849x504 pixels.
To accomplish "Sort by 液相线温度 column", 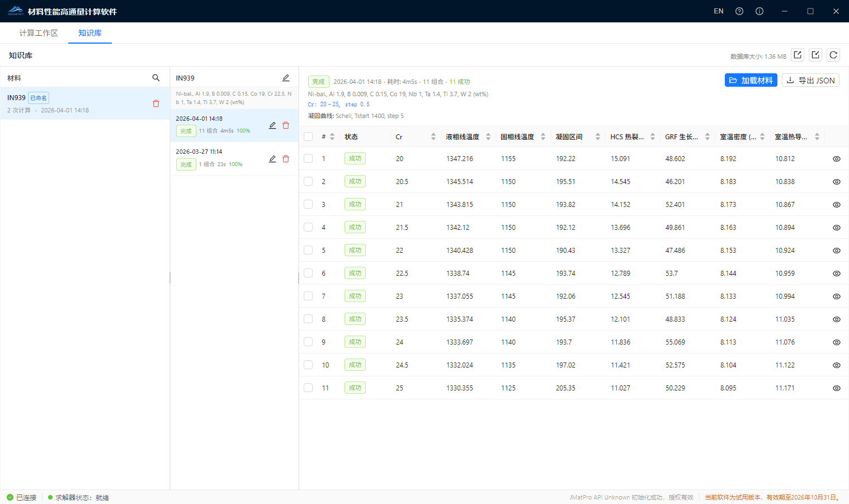I will 488,136.
